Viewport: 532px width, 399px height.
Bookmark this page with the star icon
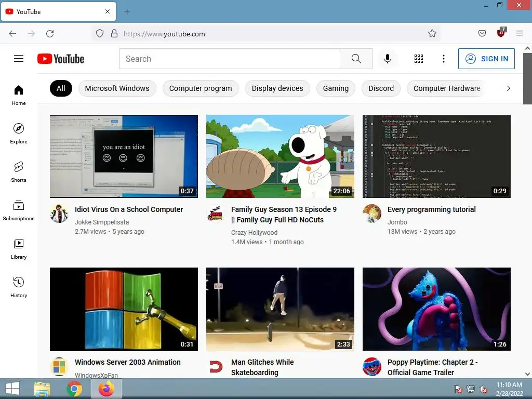coord(432,33)
